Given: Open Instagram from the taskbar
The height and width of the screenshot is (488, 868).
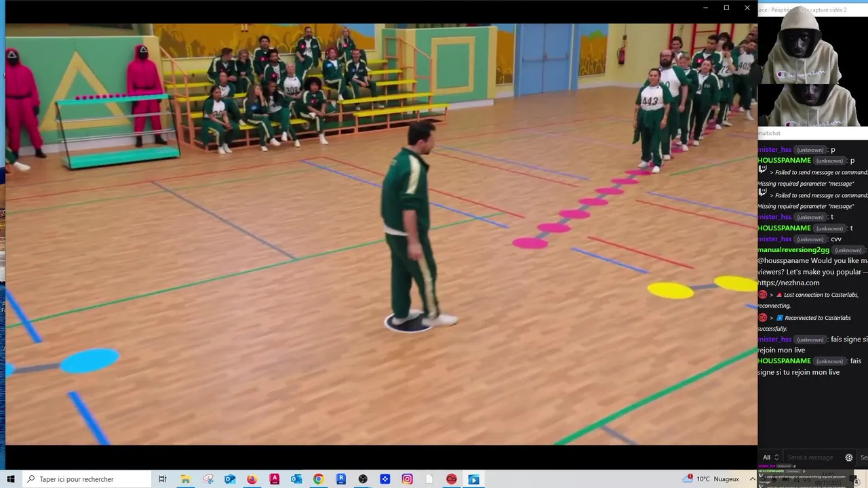Looking at the screenshot, I should click(407, 479).
